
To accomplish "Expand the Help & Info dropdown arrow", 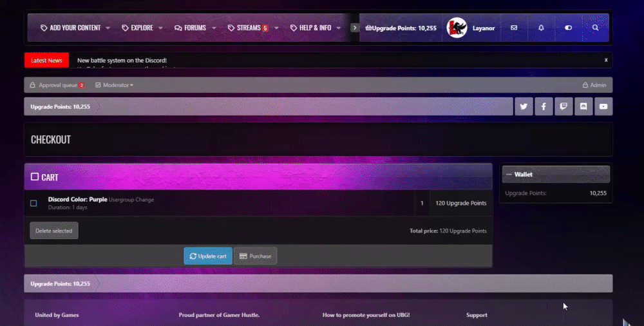I will (339, 28).
